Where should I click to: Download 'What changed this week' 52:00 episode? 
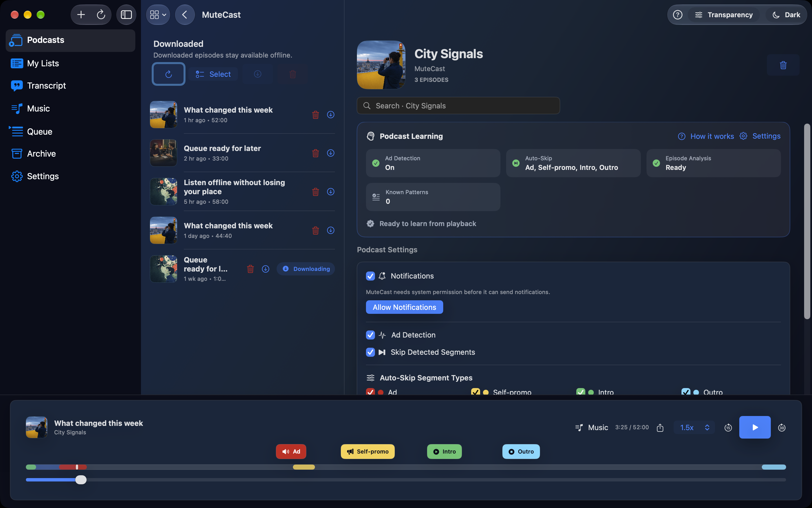tap(330, 115)
